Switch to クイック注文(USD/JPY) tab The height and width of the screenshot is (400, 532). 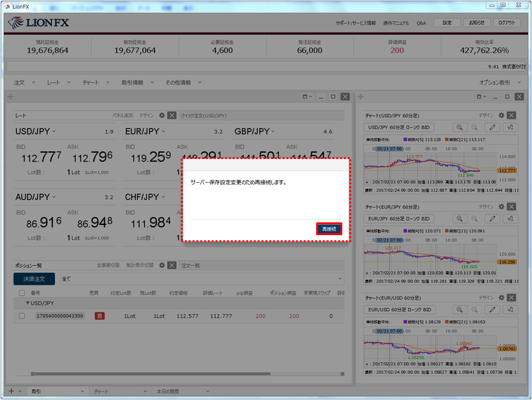pyautogui.click(x=204, y=116)
